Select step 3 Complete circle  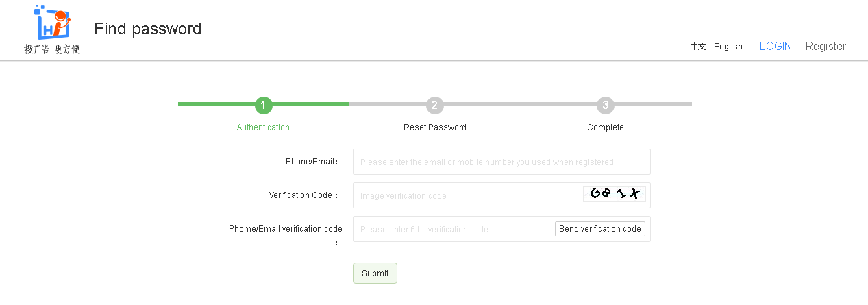click(x=606, y=105)
